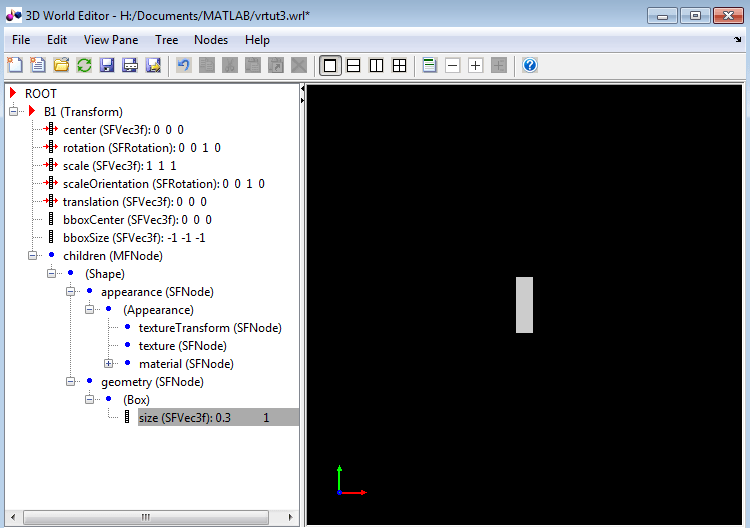This screenshot has height=528, width=750.
Task: Select the ROOT tree item
Action: [41, 94]
